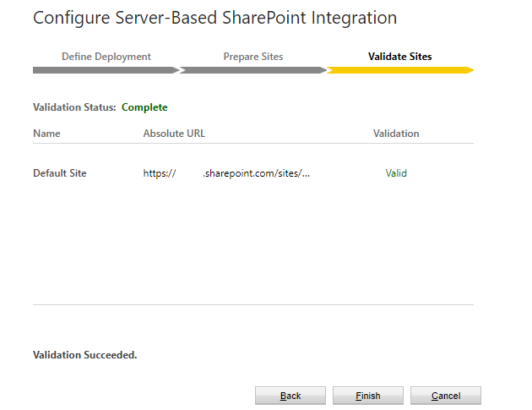
Task: Go back with the Back button
Action: (x=290, y=396)
